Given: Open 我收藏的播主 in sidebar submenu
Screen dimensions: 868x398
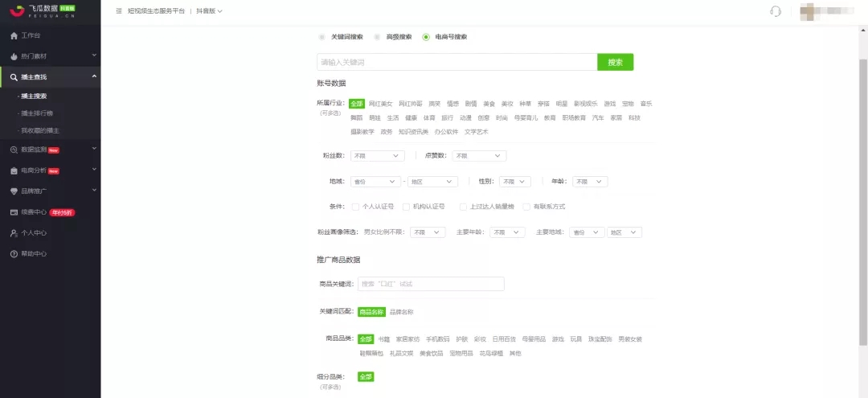Looking at the screenshot, I should pos(40,130).
